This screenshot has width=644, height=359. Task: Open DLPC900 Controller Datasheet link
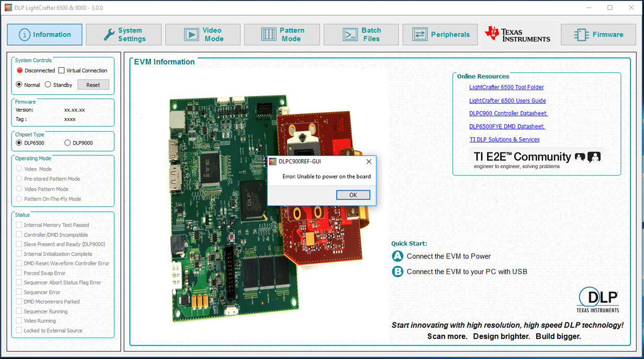point(508,113)
